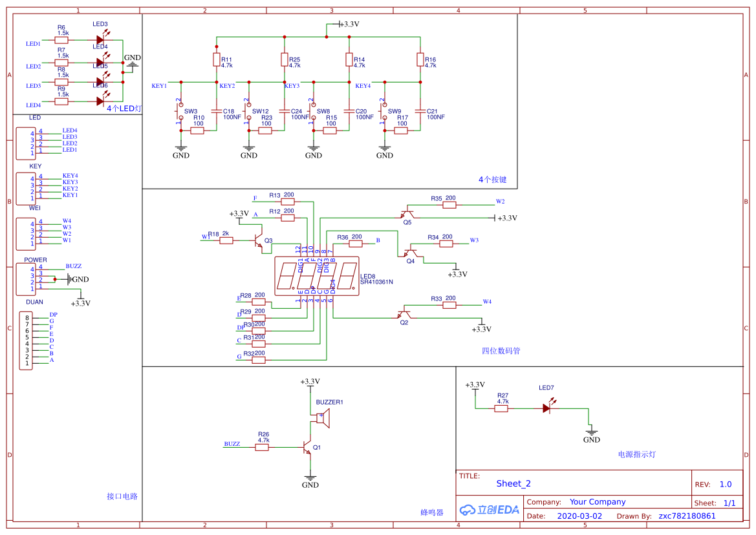756x535 pixels.
Task: Select the WEI connector symbol
Action: pyautogui.click(x=26, y=233)
